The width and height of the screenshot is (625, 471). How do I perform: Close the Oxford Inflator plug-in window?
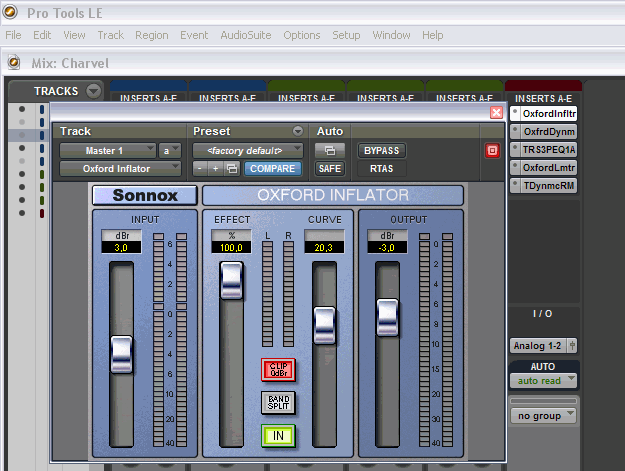click(496, 113)
